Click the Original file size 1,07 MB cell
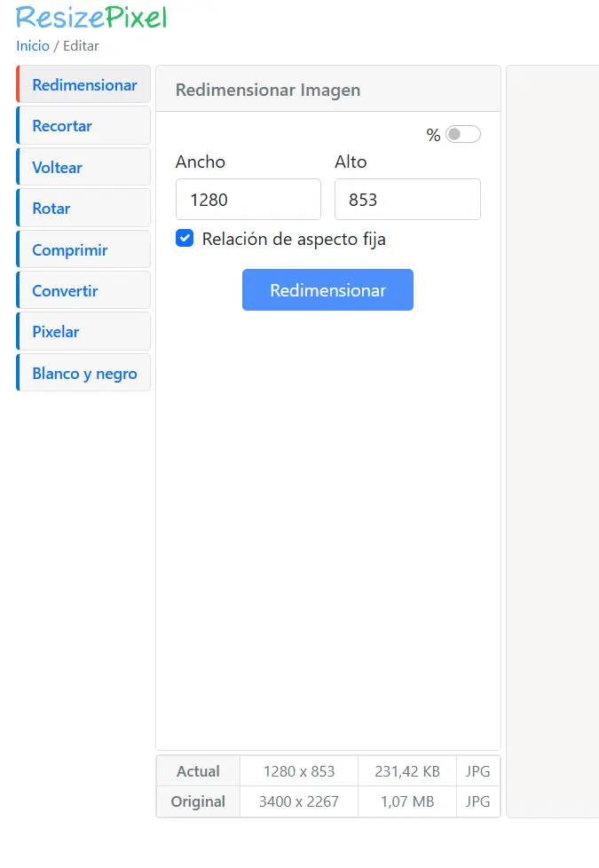 click(x=407, y=801)
